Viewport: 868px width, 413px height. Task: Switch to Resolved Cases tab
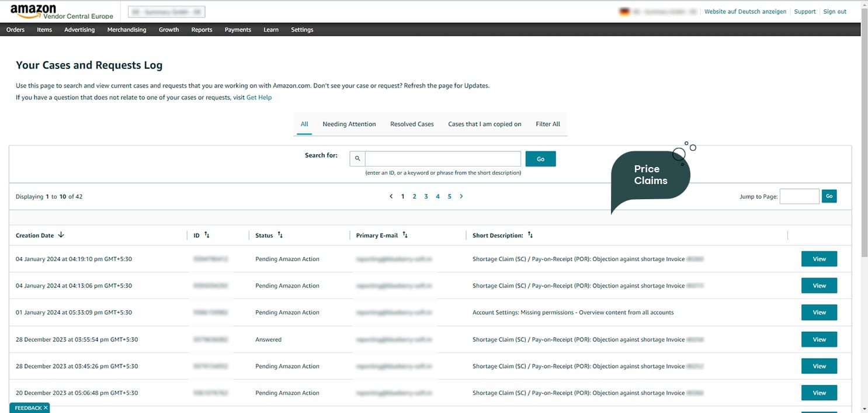[412, 124]
